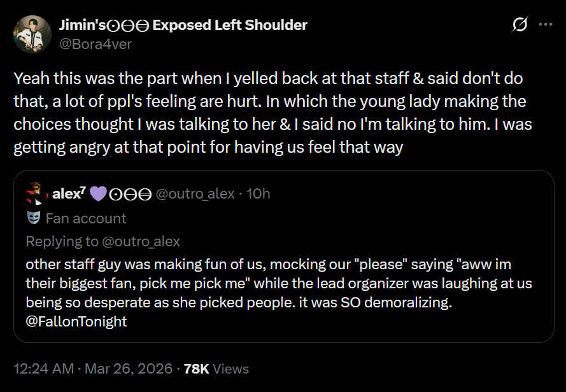
Task: Click the Grok slashed-circle icon
Action: 520,25
